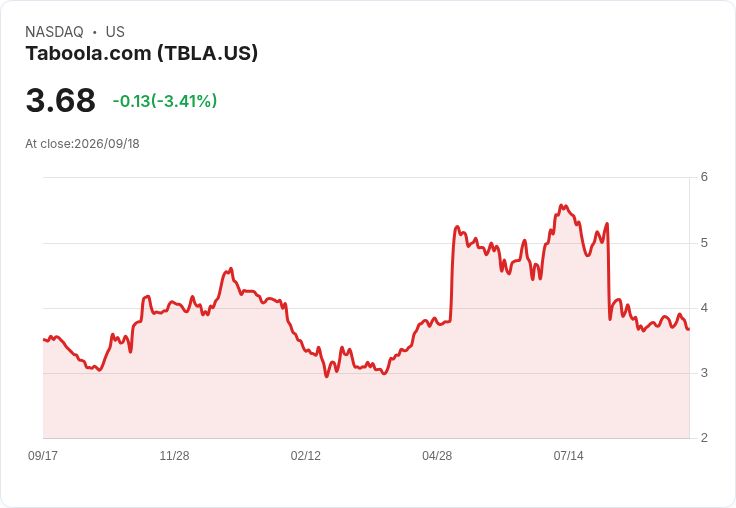Click the 4 y-axis price label
This screenshot has width=736, height=508.
click(704, 308)
